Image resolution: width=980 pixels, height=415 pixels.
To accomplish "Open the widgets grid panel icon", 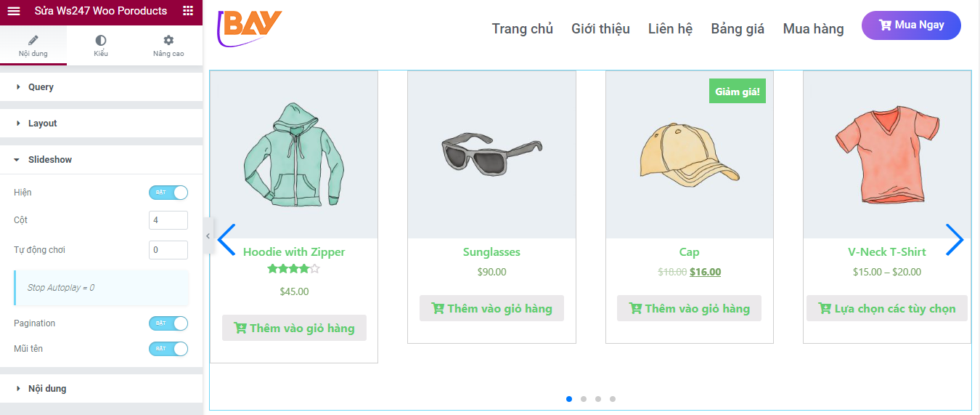I will click(188, 11).
